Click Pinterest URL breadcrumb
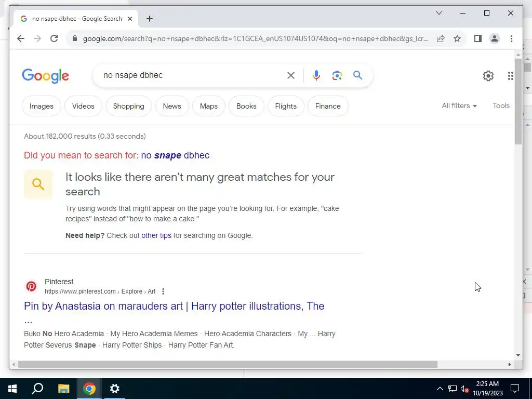Viewport: 532px width, 399px height. click(100, 291)
